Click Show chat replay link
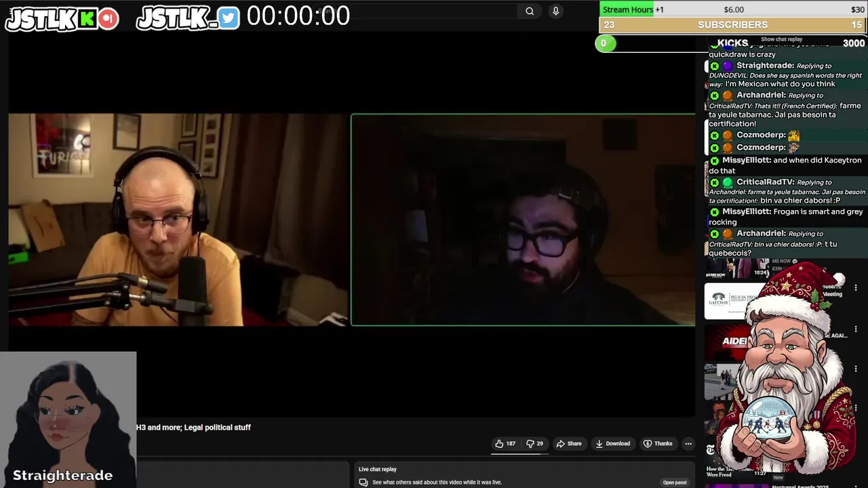This screenshot has height=488, width=868. [x=781, y=39]
